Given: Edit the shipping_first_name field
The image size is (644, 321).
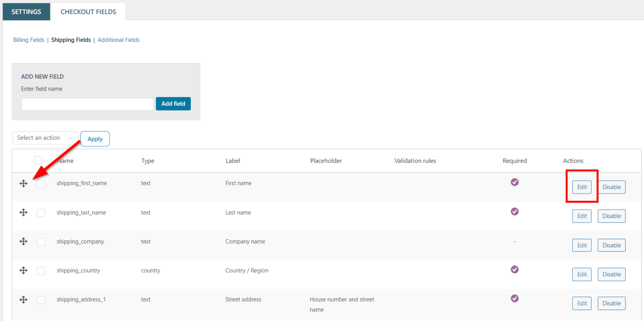Looking at the screenshot, I should [x=582, y=187].
